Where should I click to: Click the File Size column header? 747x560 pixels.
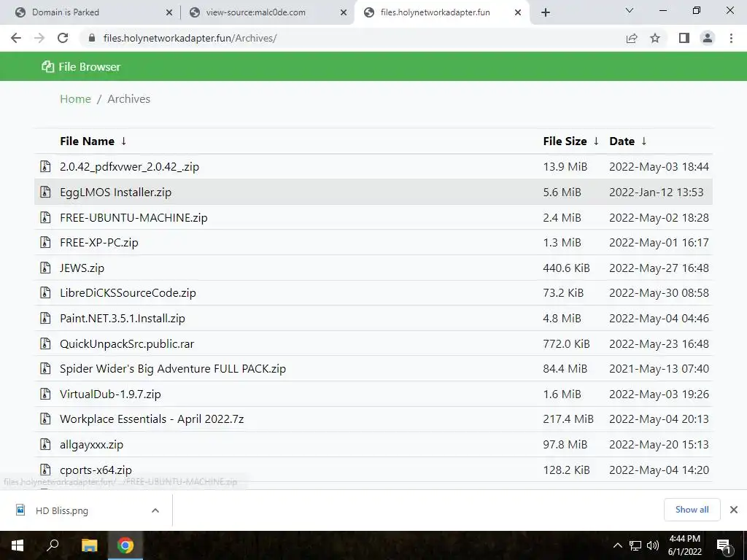pos(565,141)
